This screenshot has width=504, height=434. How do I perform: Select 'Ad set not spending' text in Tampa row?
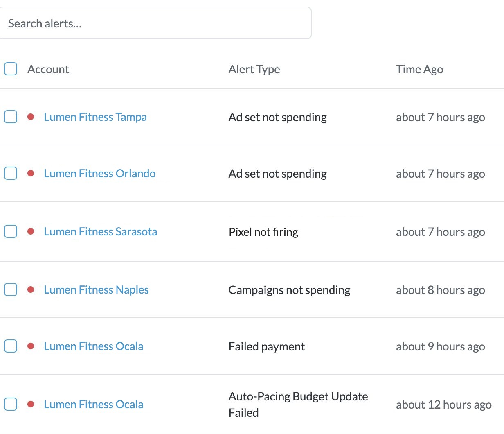(x=278, y=118)
